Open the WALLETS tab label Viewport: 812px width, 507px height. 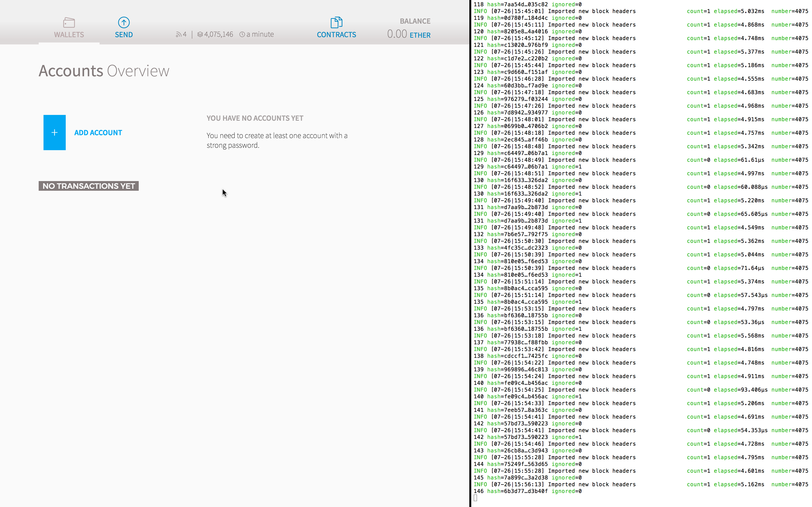coord(69,35)
